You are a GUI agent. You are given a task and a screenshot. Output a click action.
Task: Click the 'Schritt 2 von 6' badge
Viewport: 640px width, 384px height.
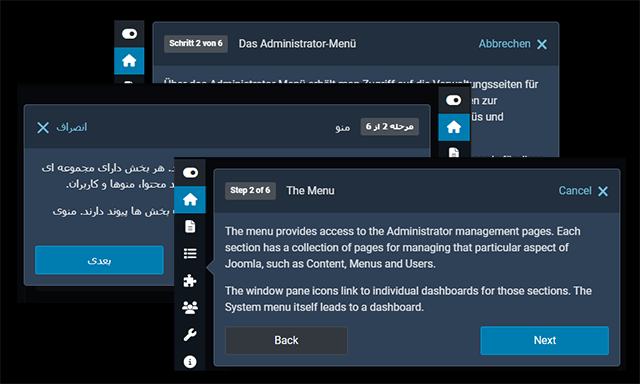tap(196, 44)
